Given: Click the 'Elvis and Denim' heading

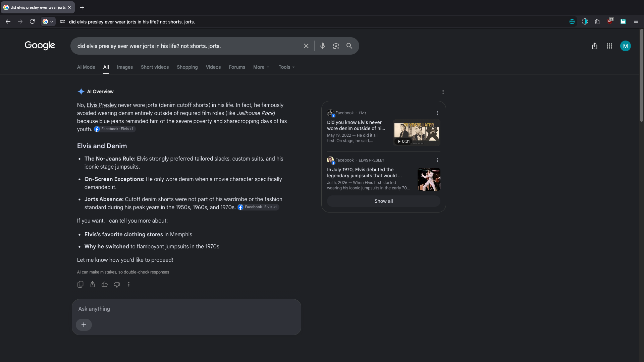Looking at the screenshot, I should [x=102, y=146].
